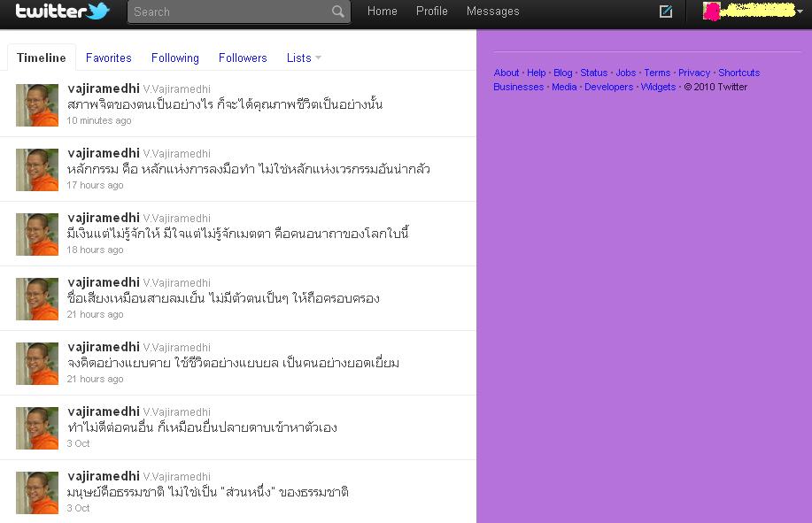Open the compose new tweet icon
The height and width of the screenshot is (523, 812).
coord(665,12)
